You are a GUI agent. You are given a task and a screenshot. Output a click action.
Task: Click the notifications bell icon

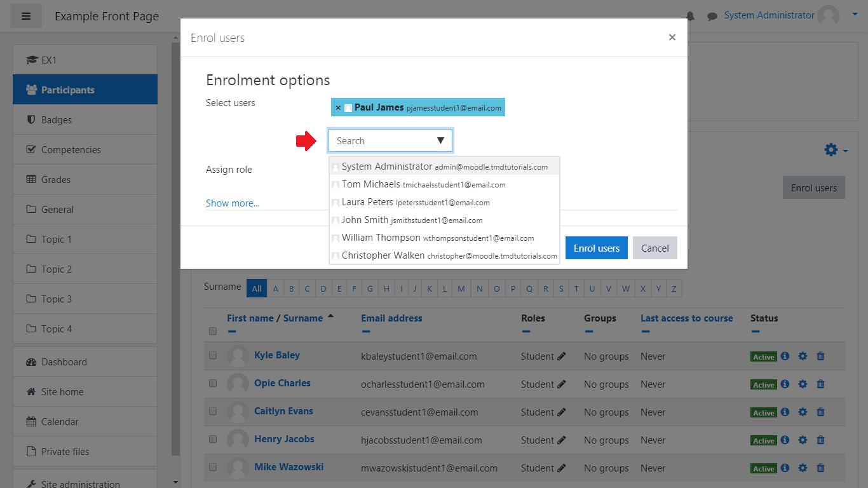pyautogui.click(x=691, y=16)
